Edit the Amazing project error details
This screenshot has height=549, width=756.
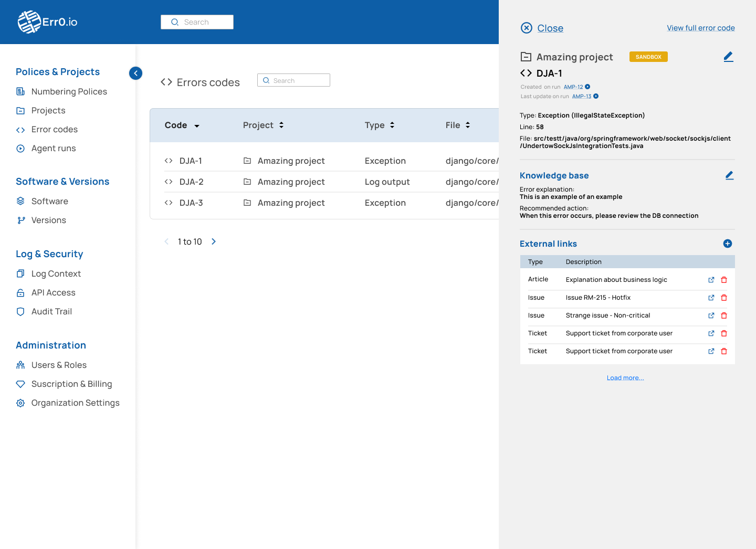pyautogui.click(x=728, y=57)
